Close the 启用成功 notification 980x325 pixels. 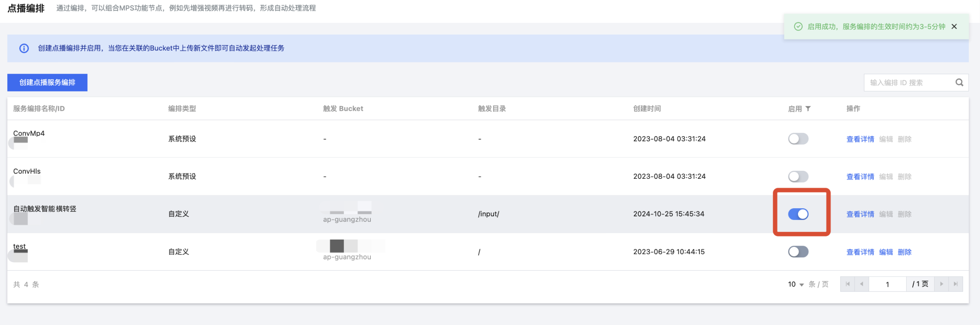pos(954,27)
